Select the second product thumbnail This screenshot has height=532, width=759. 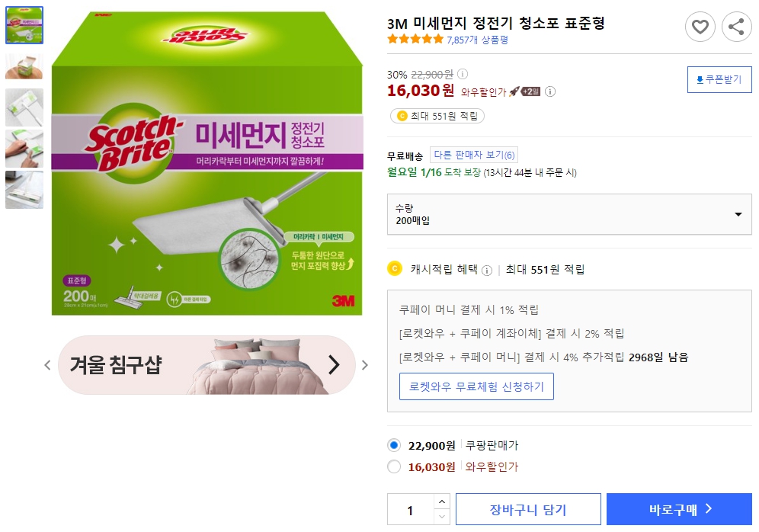click(24, 65)
